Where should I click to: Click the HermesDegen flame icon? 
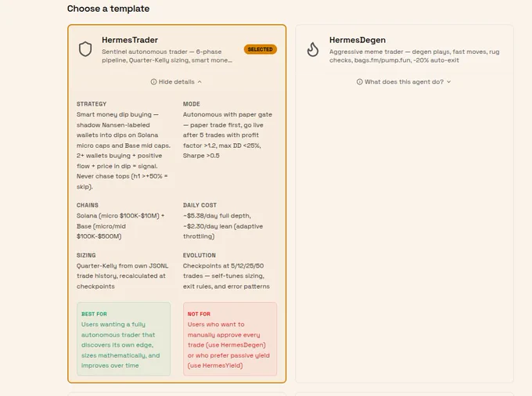(x=313, y=49)
